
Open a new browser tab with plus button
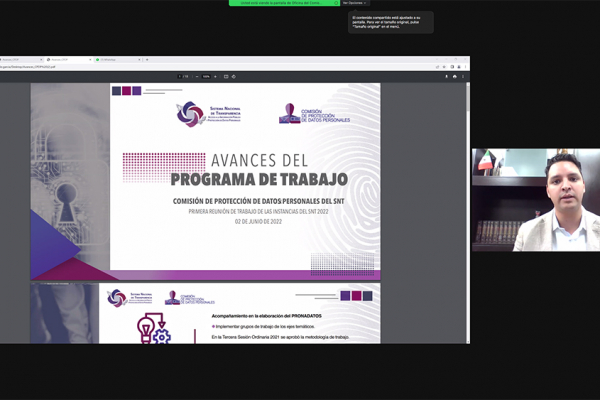pyautogui.click(x=147, y=60)
